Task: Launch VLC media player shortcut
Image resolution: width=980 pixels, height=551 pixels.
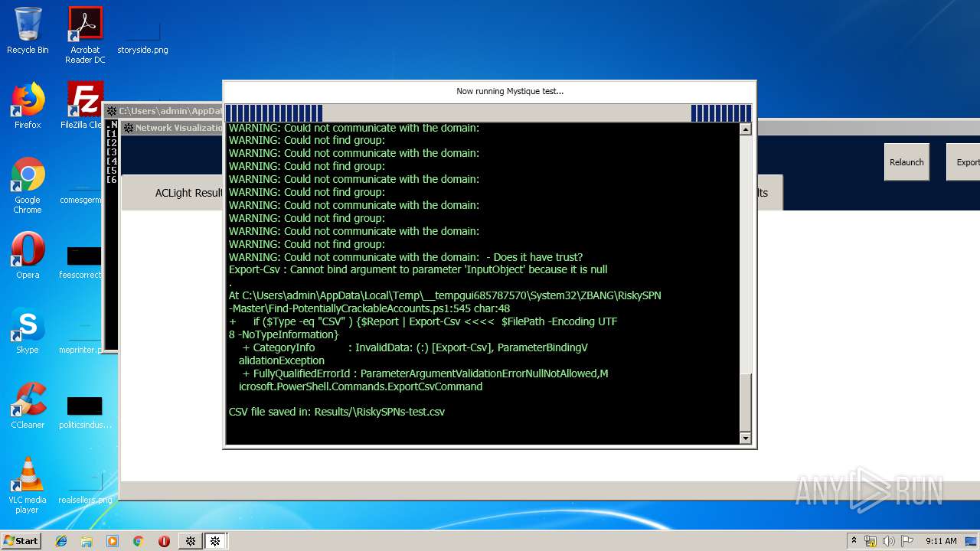Action: point(28,485)
